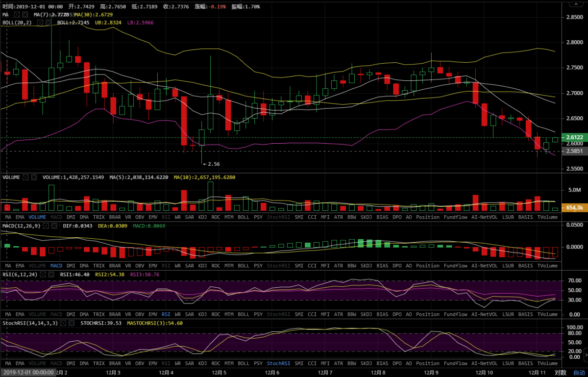Click the 12月 8 date on time axis
This screenshot has height=377, width=588.
(x=378, y=372)
